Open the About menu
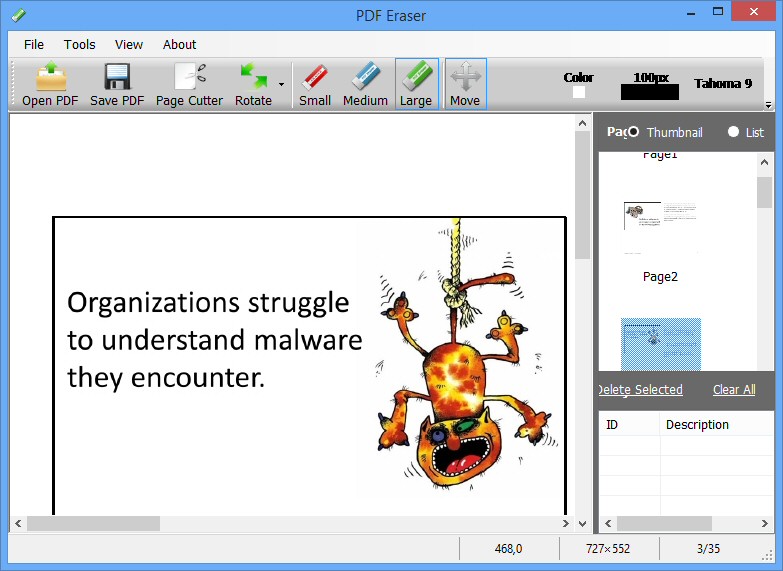 179,44
